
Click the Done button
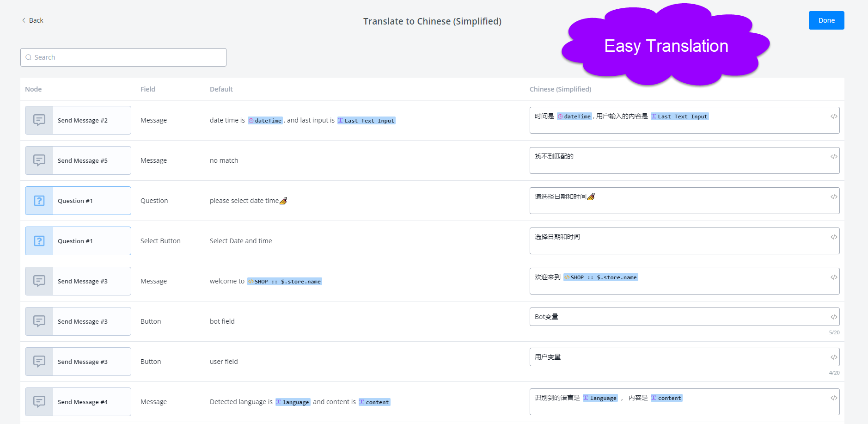click(x=826, y=20)
